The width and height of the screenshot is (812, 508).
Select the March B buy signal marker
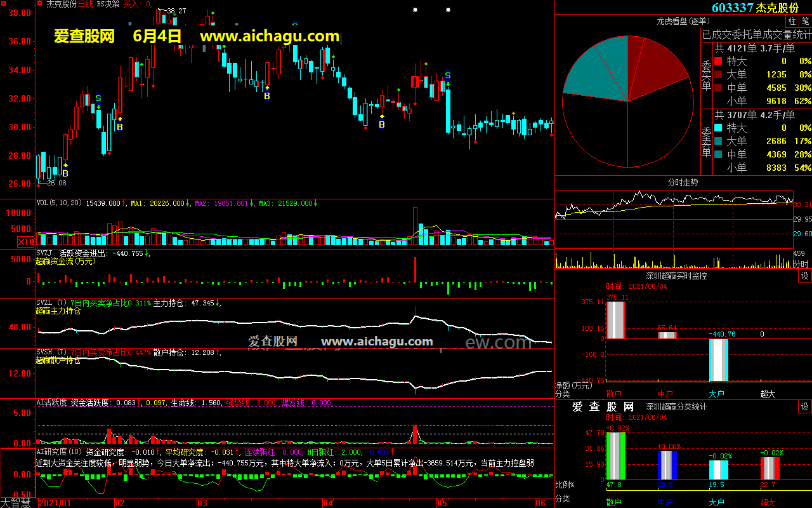267,96
